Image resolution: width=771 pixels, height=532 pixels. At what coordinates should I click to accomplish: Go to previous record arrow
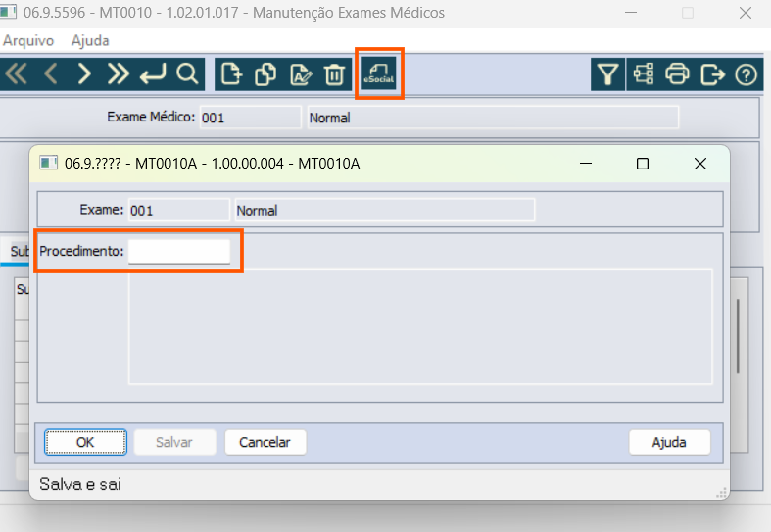pyautogui.click(x=51, y=74)
